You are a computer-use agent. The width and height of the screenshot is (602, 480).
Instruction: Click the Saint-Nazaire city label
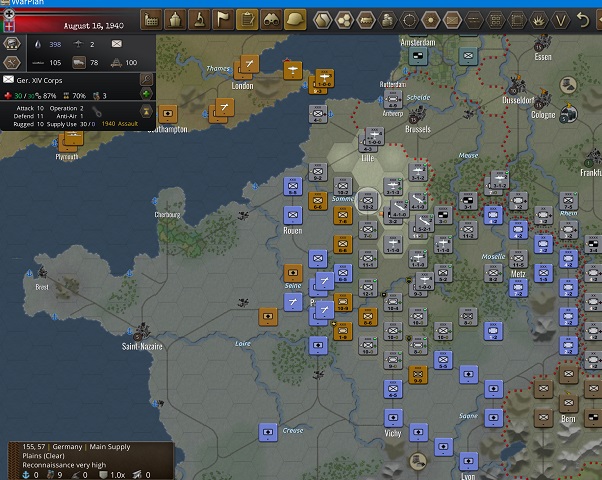click(142, 346)
